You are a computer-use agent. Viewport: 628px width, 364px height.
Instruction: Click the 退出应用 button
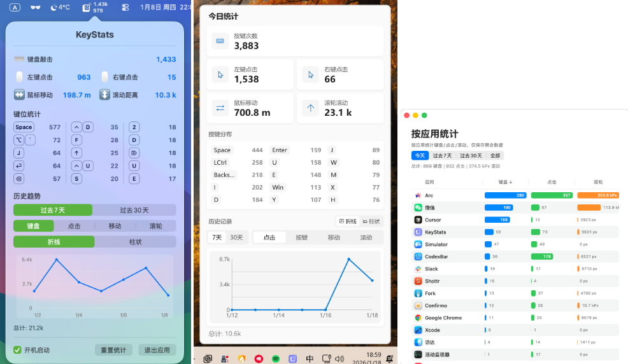pos(157,350)
